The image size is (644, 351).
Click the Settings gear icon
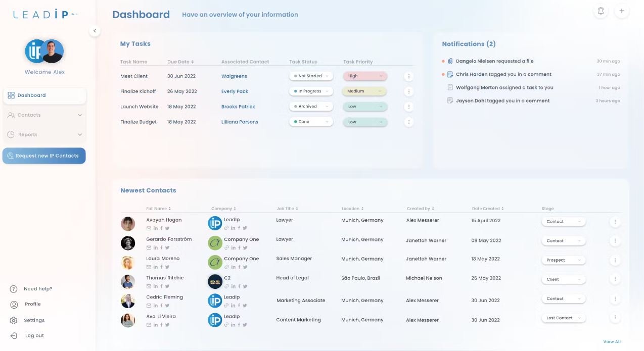14,320
